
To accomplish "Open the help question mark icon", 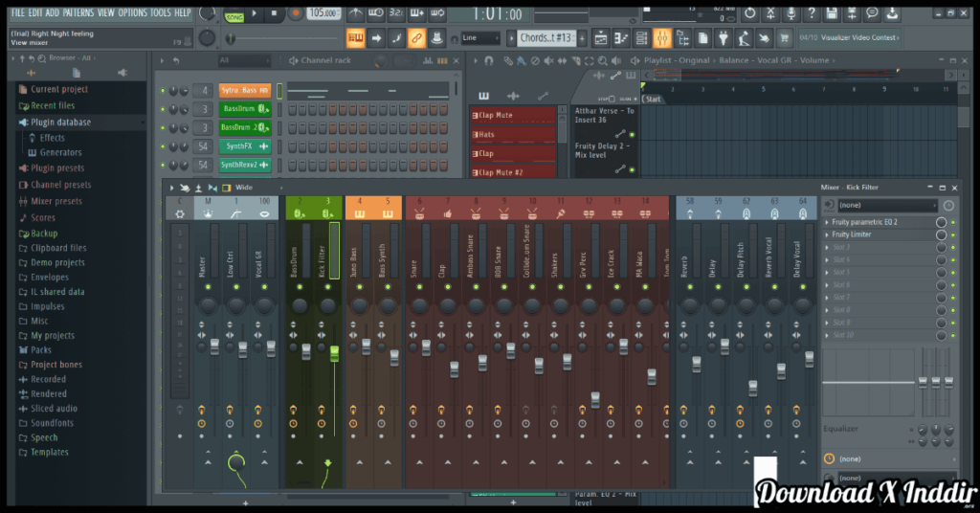I will (x=812, y=13).
